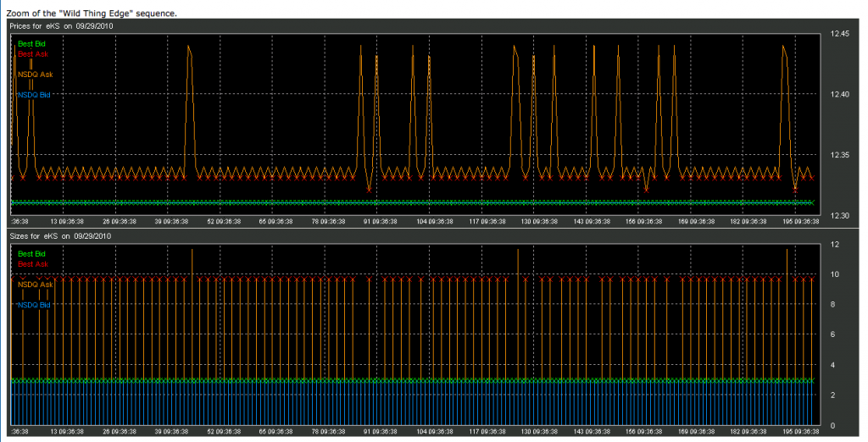Select the 4 value on Sizes axis
Image resolution: width=868 pixels, height=442 pixels.
(832, 365)
